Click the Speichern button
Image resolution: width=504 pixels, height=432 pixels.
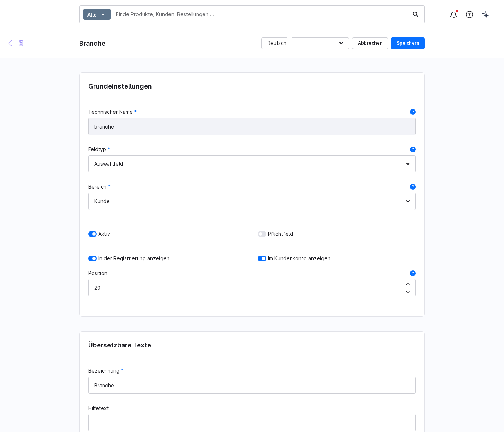point(408,43)
